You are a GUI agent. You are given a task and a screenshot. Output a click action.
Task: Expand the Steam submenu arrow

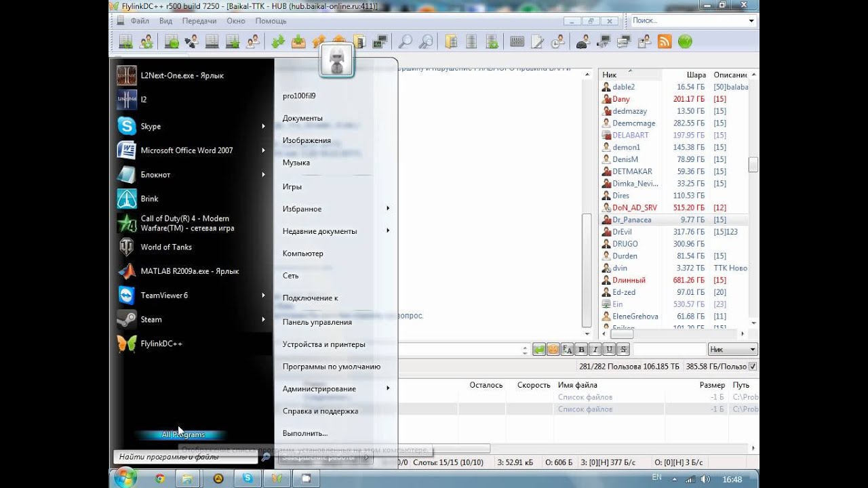tap(263, 319)
